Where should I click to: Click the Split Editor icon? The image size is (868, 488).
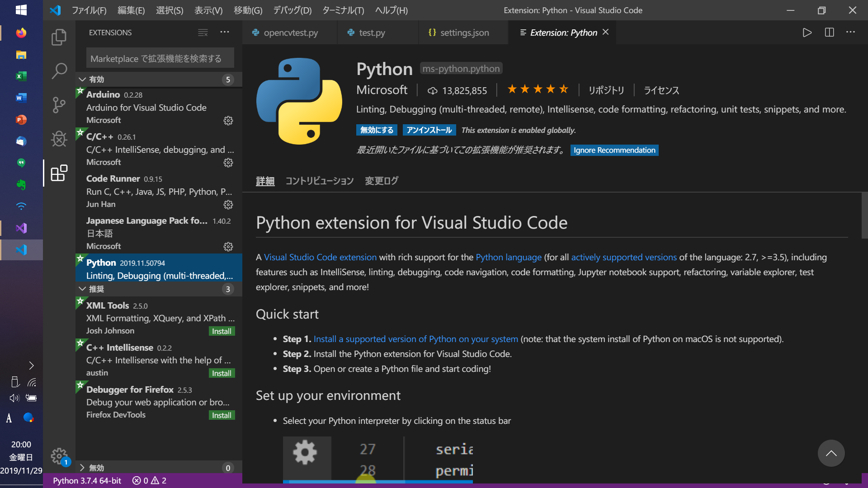click(829, 33)
